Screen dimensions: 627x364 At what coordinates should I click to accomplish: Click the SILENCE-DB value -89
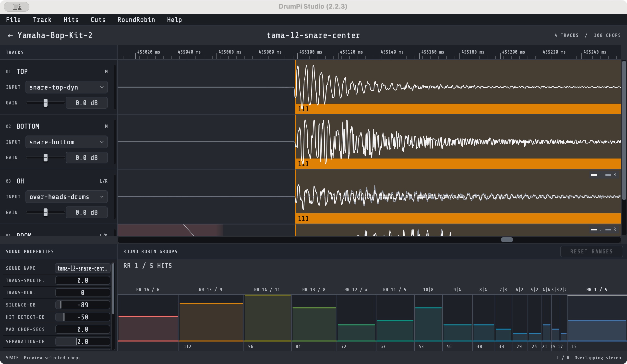(83, 305)
